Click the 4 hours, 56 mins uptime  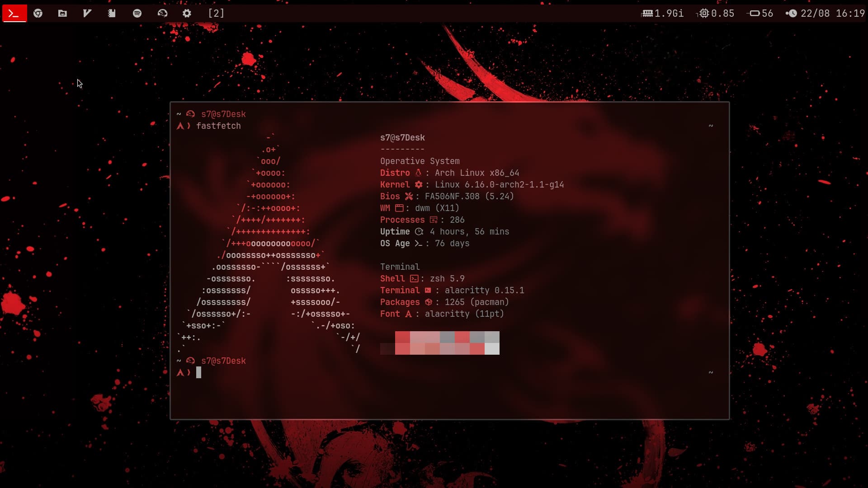point(469,231)
